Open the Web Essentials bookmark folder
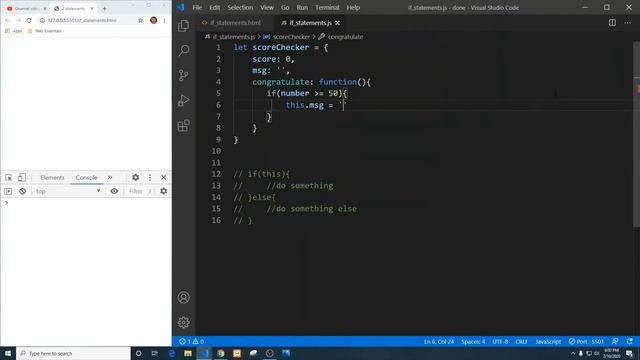This screenshot has width=640, height=360. click(44, 31)
